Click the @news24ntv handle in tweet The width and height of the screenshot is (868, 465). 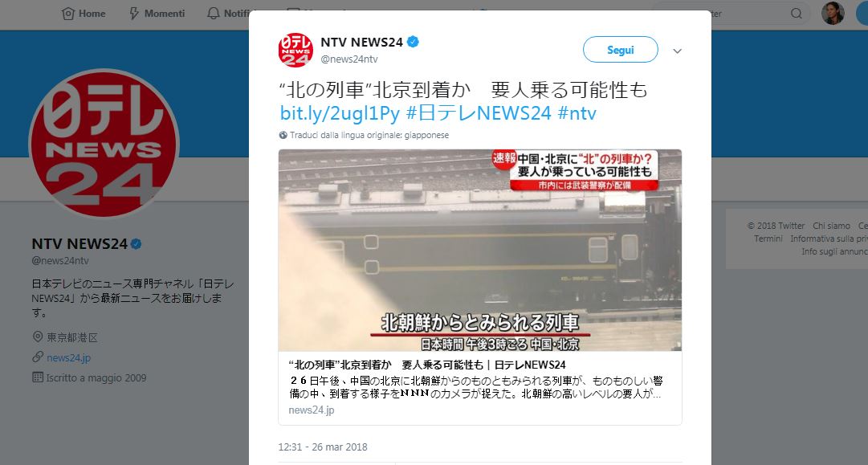point(349,59)
